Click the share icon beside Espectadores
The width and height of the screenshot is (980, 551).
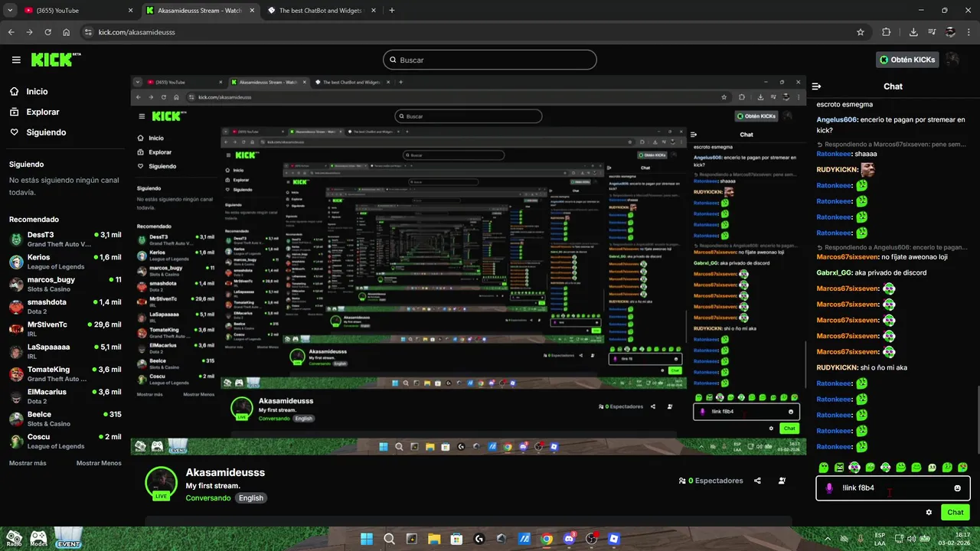(757, 481)
